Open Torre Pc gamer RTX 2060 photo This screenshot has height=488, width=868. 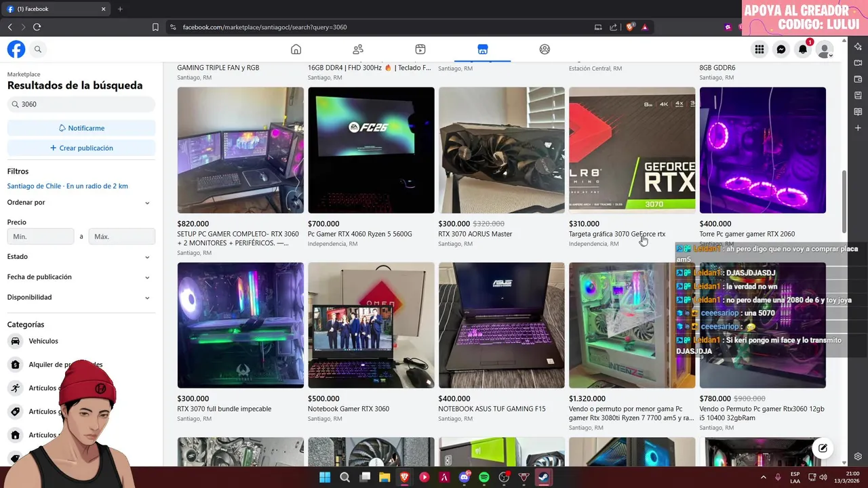tap(763, 150)
